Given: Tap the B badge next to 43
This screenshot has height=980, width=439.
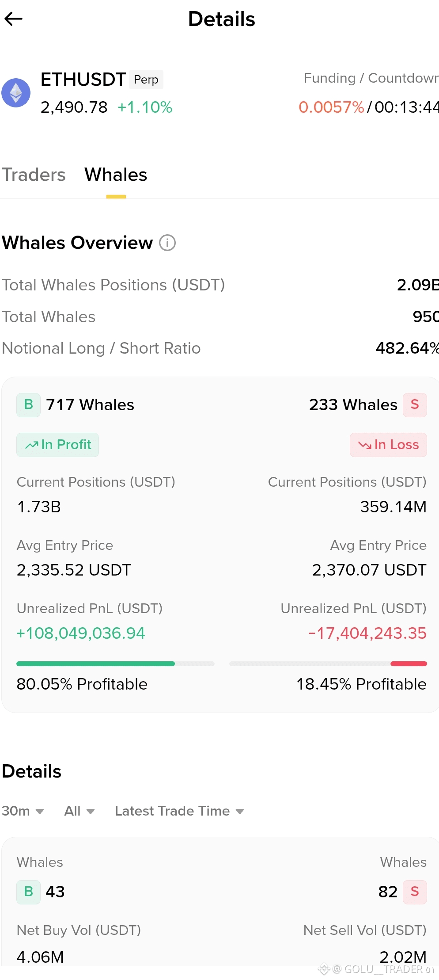Looking at the screenshot, I should pyautogui.click(x=29, y=892).
